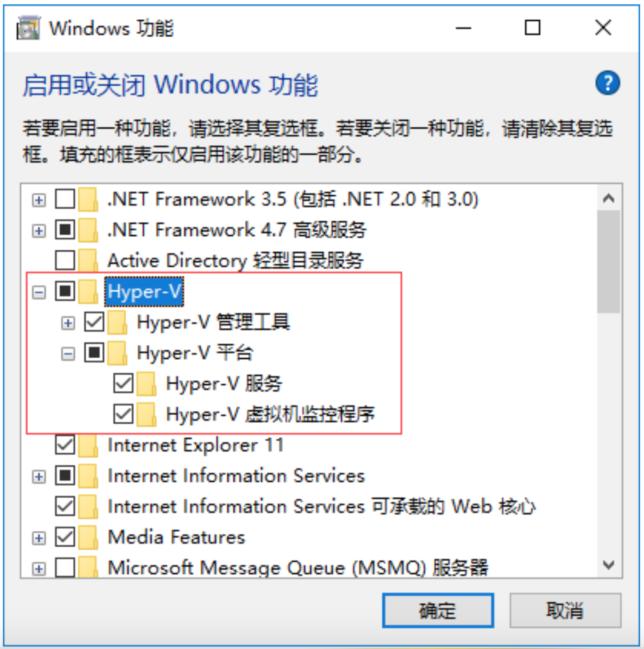
Task: Open the help question mark icon
Action: [609, 83]
